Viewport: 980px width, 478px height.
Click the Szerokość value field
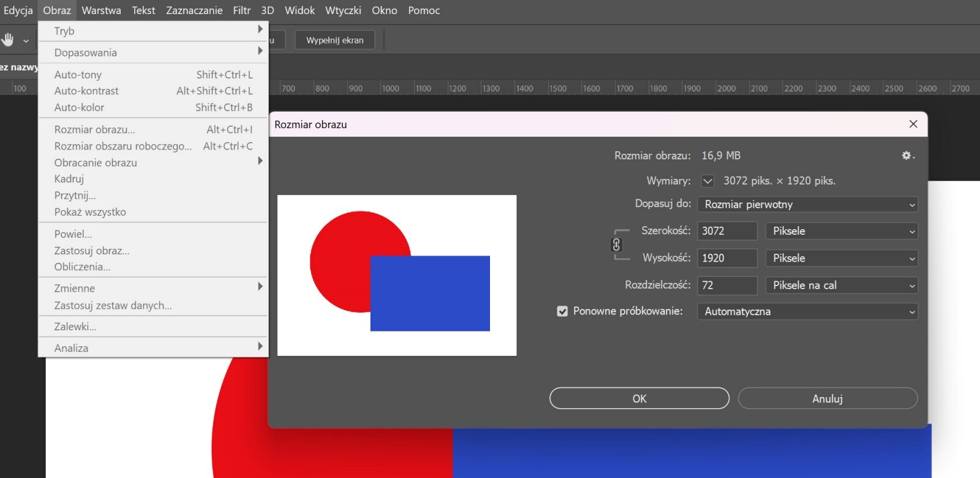(727, 231)
